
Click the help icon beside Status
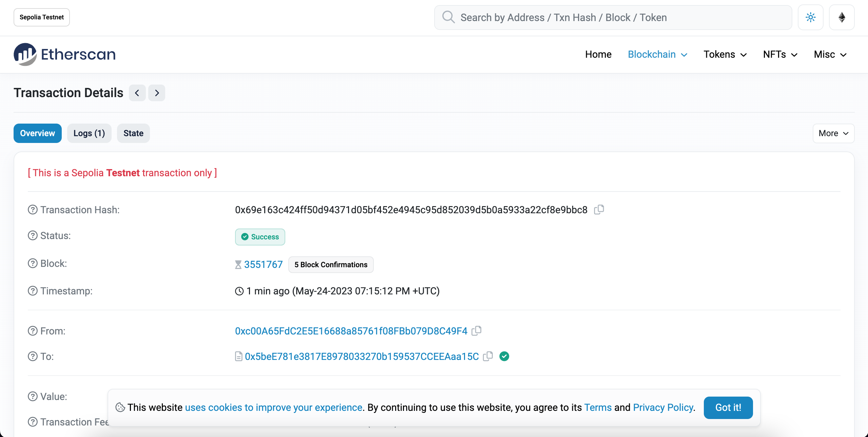tap(32, 235)
